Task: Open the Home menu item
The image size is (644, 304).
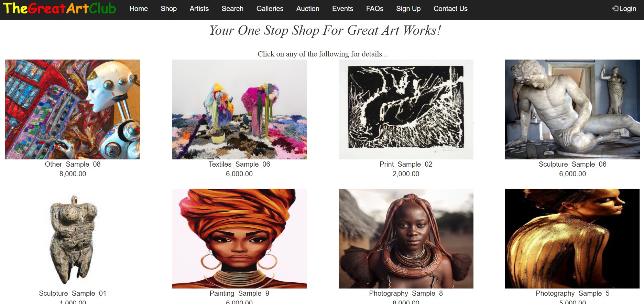Action: [139, 9]
